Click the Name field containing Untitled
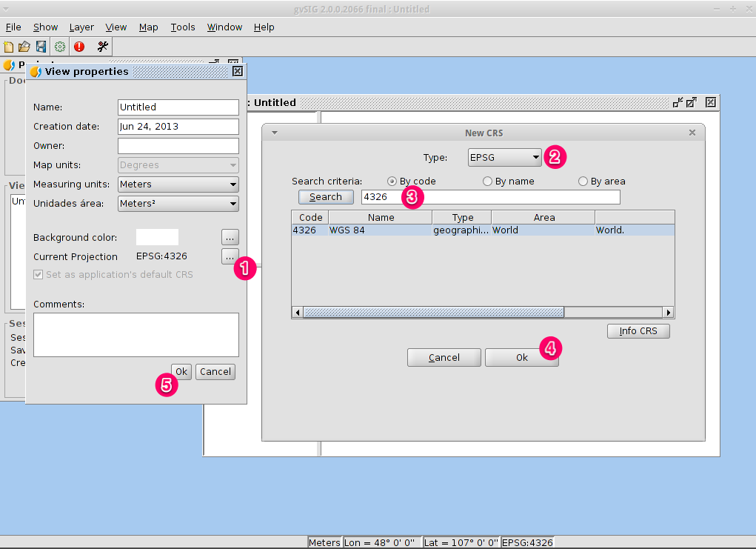The height and width of the screenshot is (549, 756). click(178, 107)
